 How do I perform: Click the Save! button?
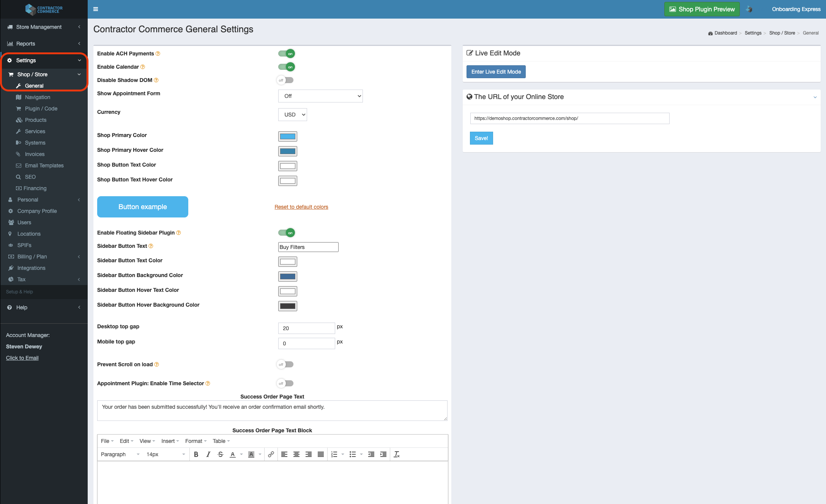[481, 138]
